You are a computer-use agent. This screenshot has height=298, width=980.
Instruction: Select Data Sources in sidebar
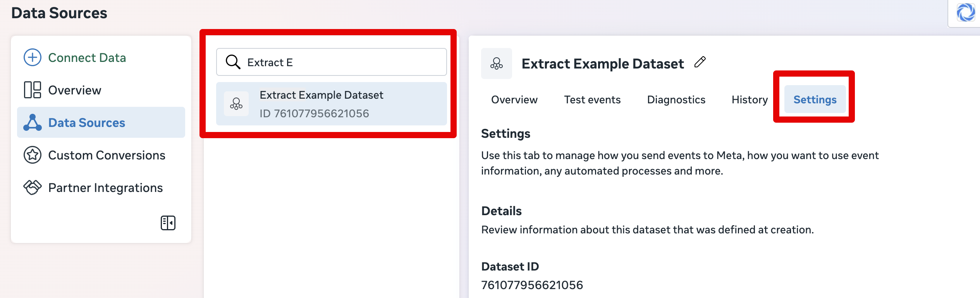pos(101,122)
